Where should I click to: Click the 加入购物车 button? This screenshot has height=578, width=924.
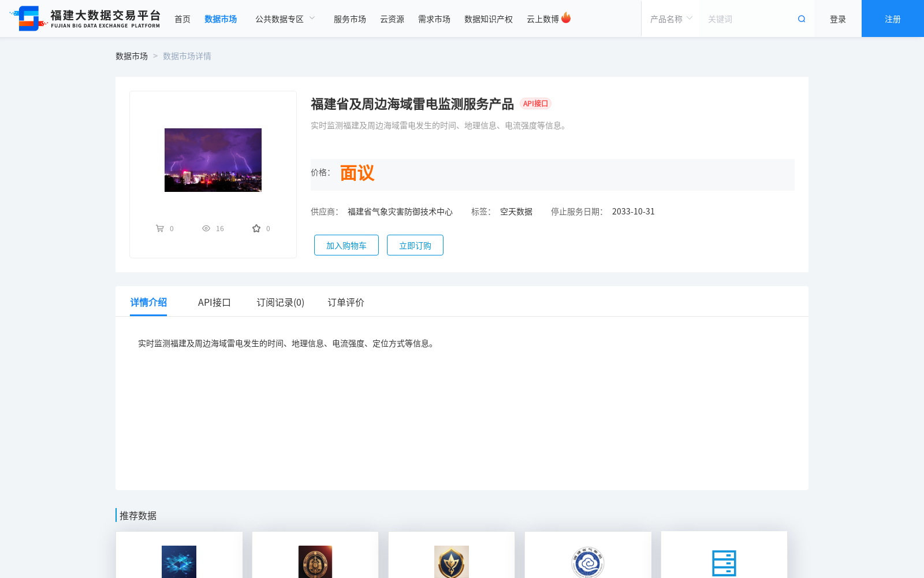pyautogui.click(x=346, y=245)
